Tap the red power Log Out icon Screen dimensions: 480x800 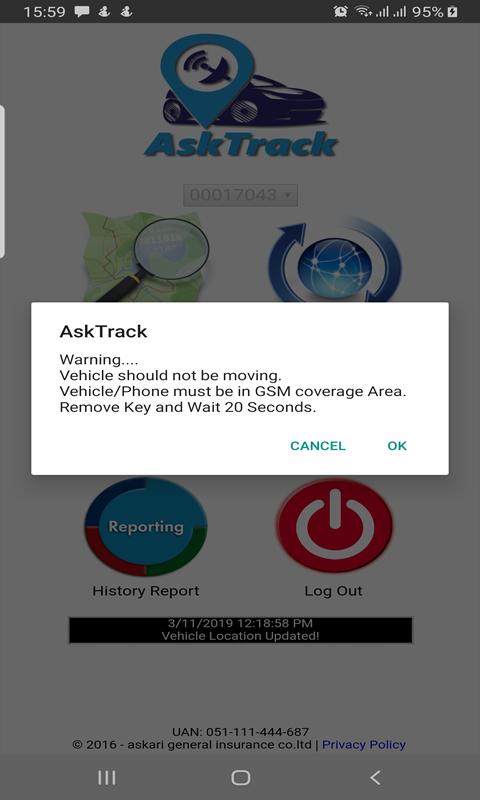[x=335, y=526]
